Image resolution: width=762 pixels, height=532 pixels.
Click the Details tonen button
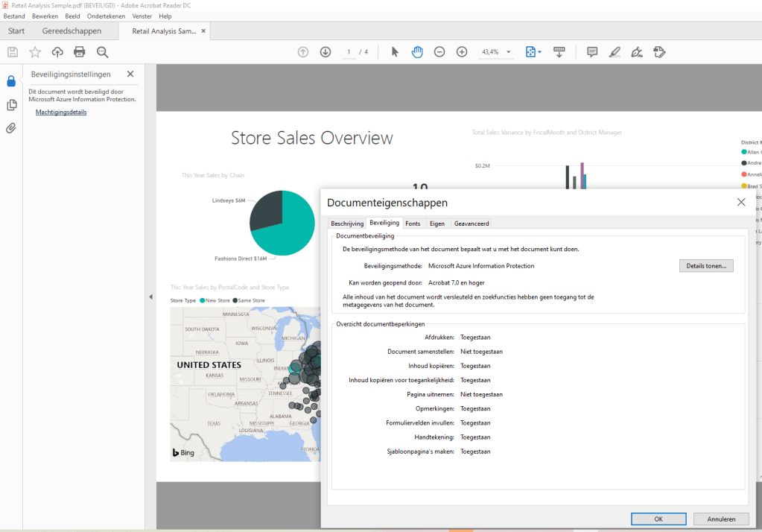tap(705, 265)
